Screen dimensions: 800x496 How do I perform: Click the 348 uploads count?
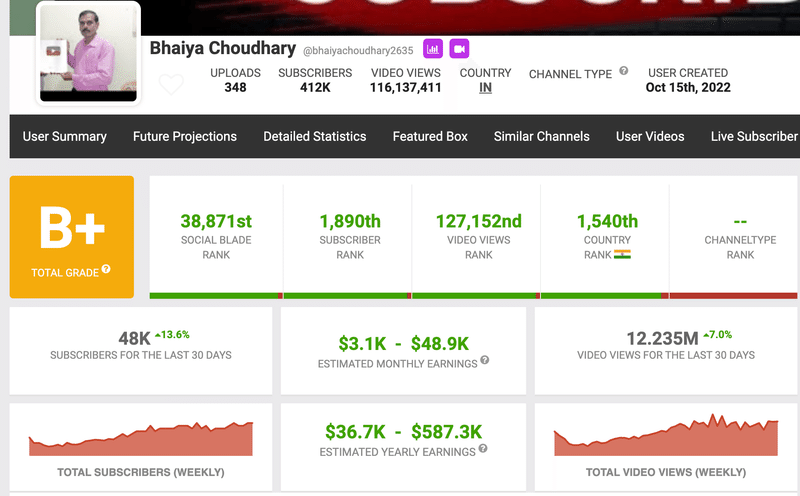pos(235,88)
